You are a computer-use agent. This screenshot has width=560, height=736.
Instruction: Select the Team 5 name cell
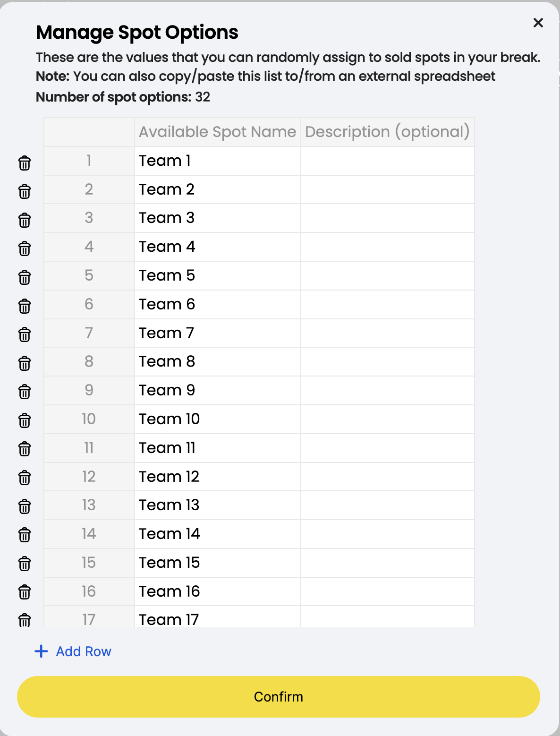click(218, 276)
